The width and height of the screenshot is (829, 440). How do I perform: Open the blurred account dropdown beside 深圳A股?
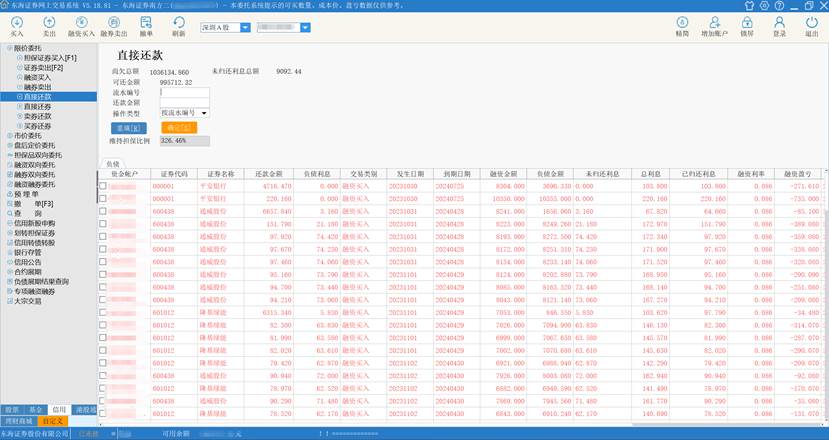pyautogui.click(x=305, y=28)
